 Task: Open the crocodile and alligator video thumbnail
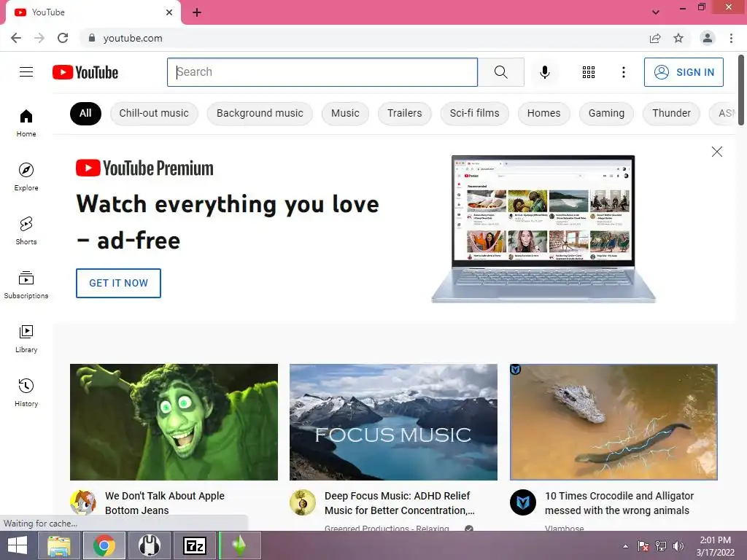614,422
